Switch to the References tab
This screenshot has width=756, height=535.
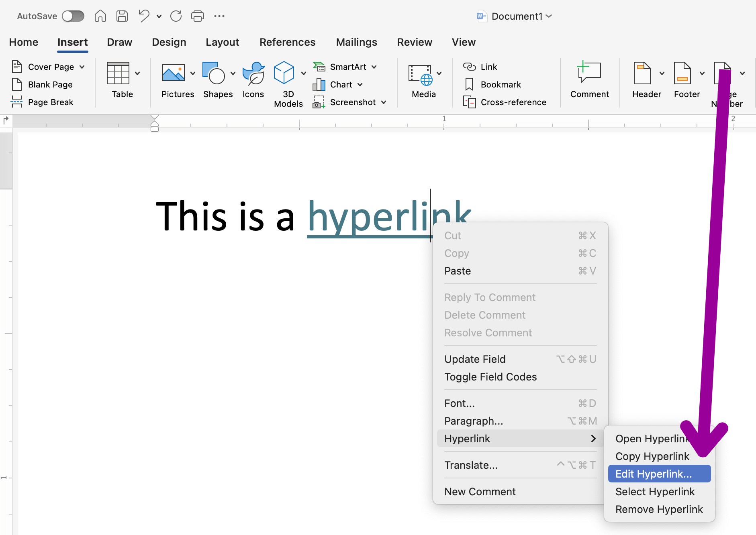click(288, 42)
